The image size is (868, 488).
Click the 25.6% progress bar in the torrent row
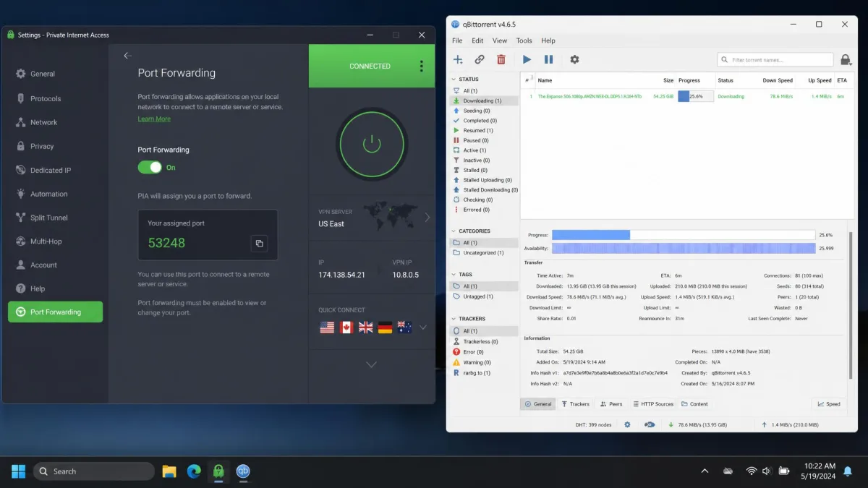(x=696, y=96)
